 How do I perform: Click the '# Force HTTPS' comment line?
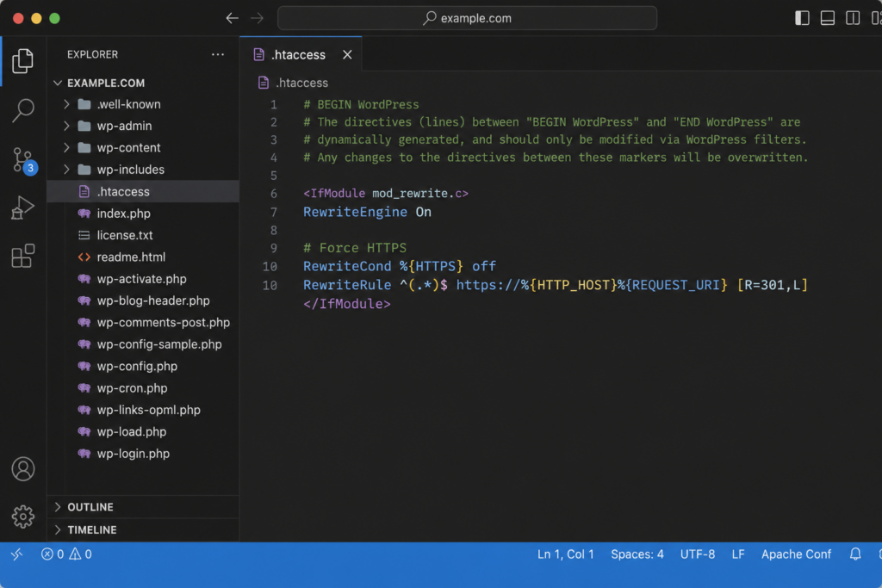(355, 248)
